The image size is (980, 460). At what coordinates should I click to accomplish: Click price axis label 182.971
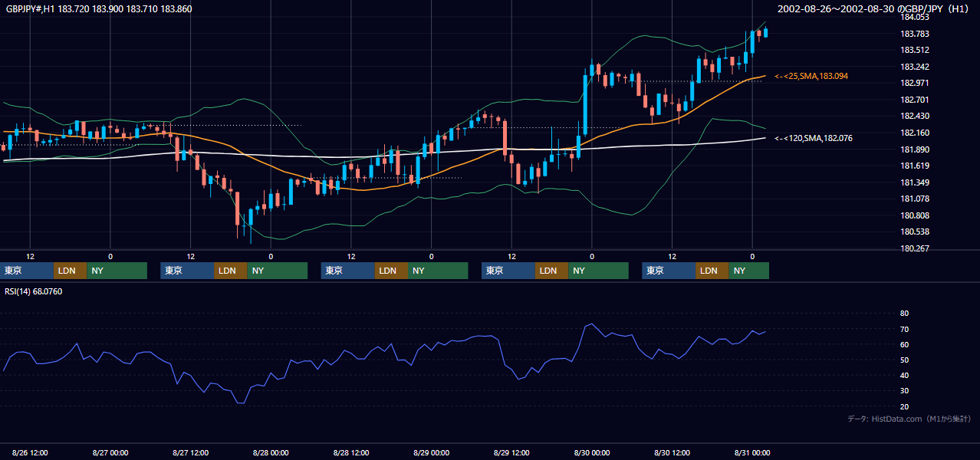[915, 83]
